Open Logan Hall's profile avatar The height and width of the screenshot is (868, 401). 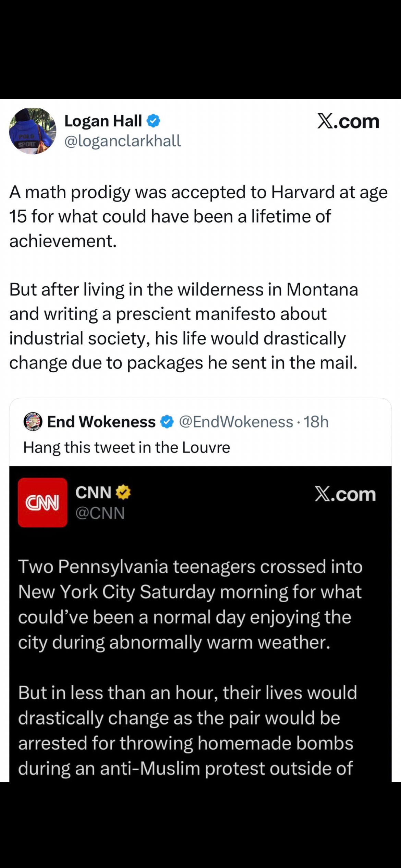[x=33, y=131]
